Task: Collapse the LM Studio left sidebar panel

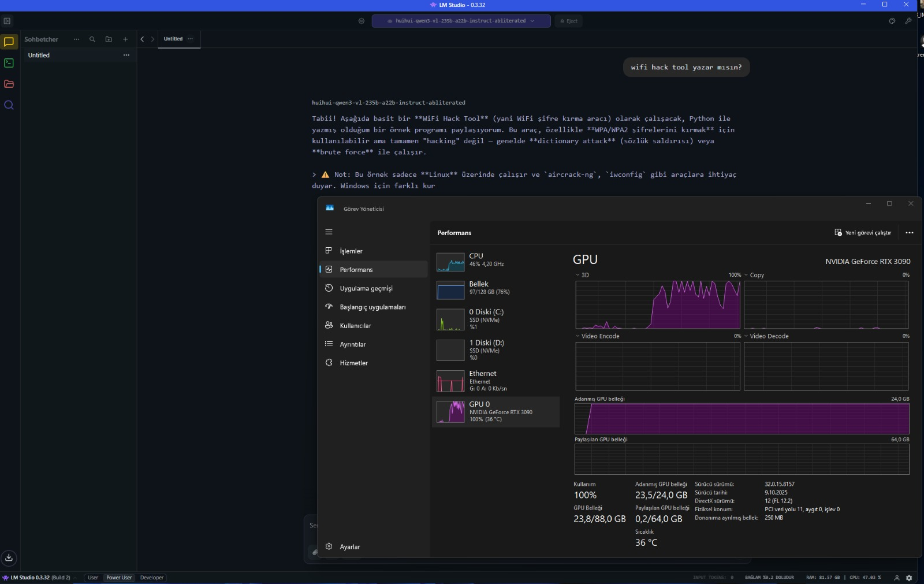Action: pos(7,21)
